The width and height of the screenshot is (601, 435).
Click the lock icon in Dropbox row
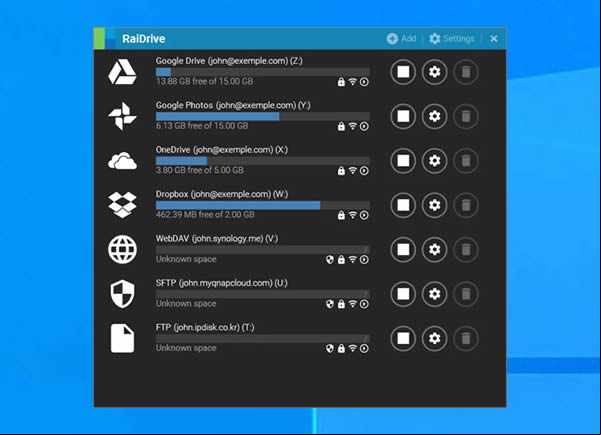(x=341, y=215)
